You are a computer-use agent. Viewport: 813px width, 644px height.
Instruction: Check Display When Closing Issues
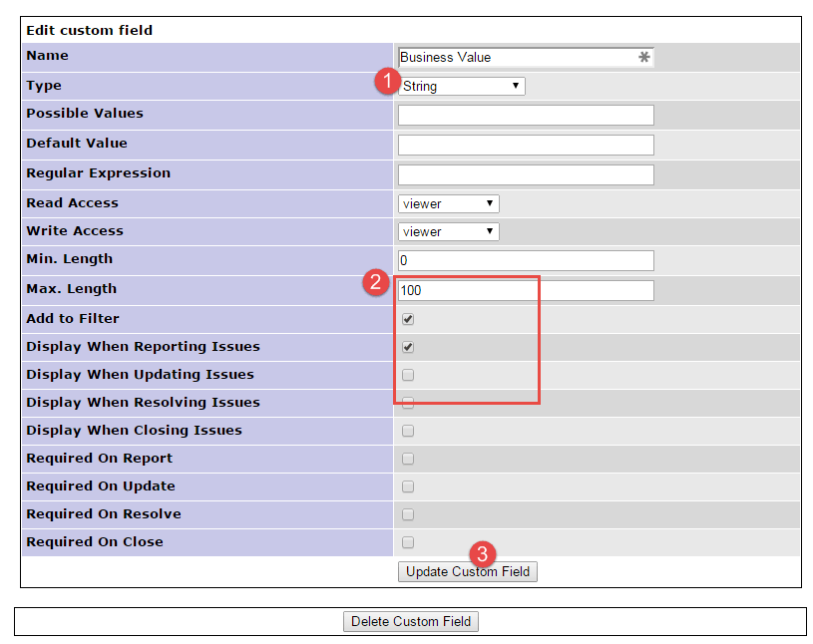point(408,432)
